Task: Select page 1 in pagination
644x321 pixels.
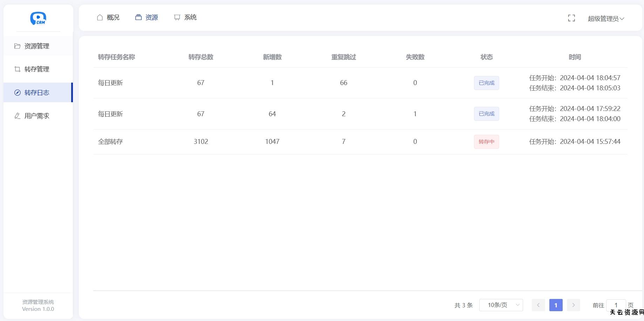Action: (x=556, y=305)
